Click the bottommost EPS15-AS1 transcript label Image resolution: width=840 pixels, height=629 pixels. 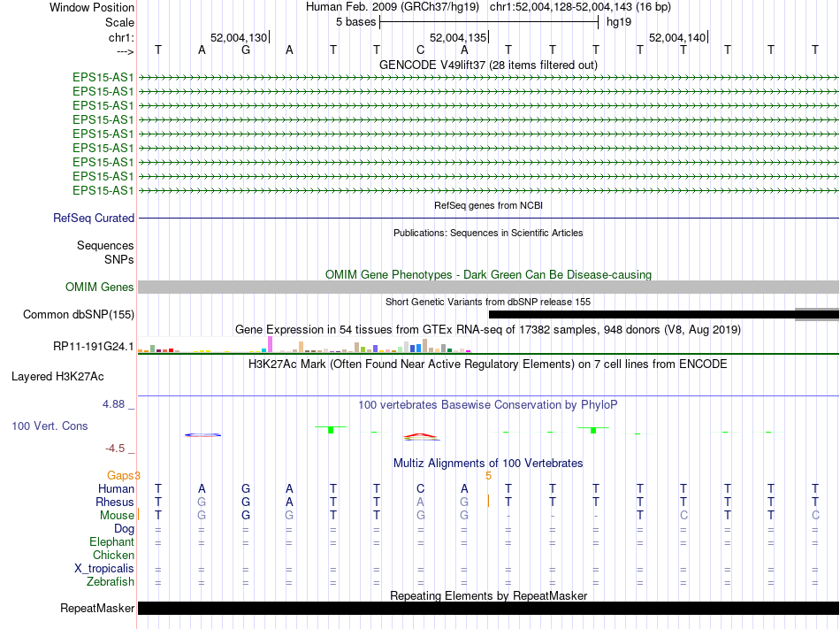click(103, 191)
